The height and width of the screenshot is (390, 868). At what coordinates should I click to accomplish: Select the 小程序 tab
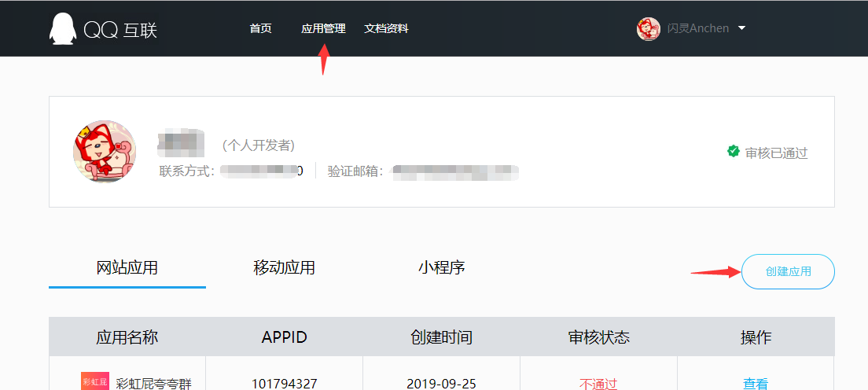point(441,268)
